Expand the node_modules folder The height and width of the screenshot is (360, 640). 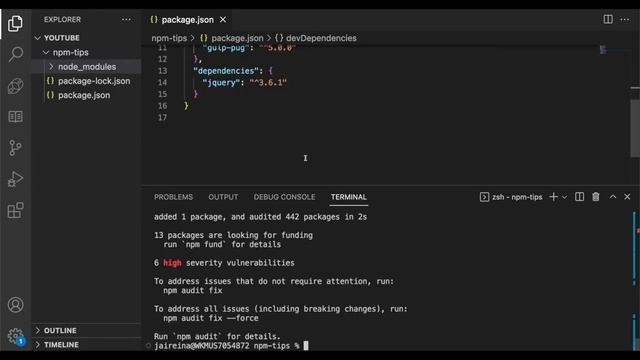tap(87, 67)
